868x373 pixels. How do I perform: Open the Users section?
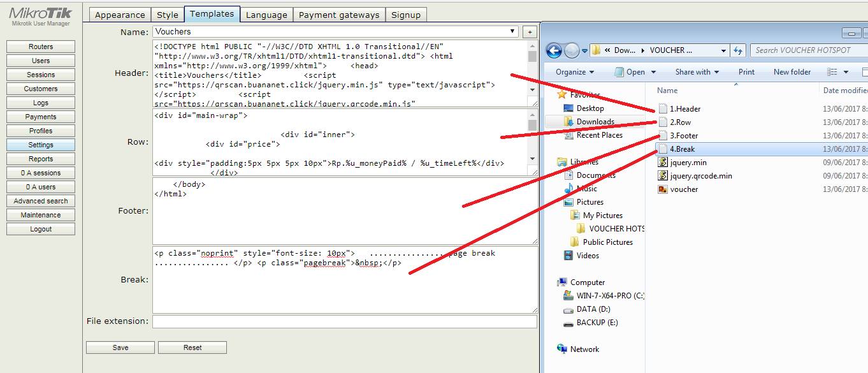pos(41,61)
